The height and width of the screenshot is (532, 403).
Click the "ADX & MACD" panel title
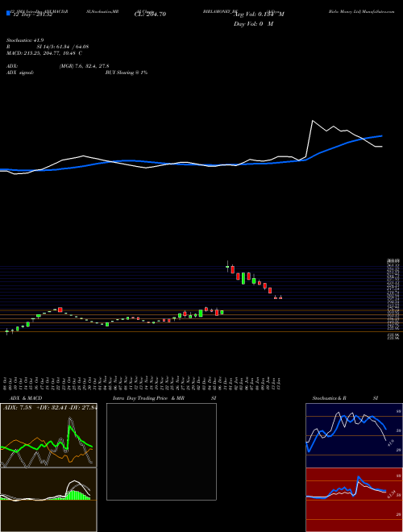(24, 398)
